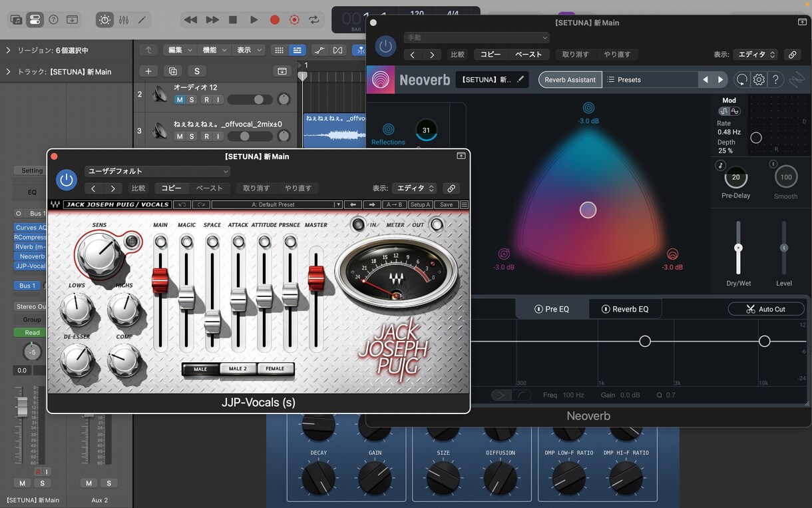Open the 機能 menu in the tracks area
The width and height of the screenshot is (812, 508).
coord(214,51)
